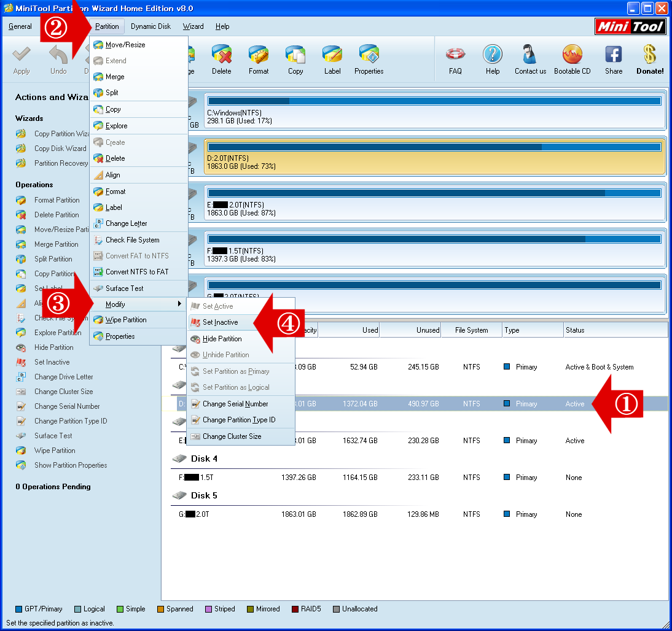Image resolution: width=672 pixels, height=631 pixels.
Task: Click the Hide Partition operation icon
Action: click(x=20, y=347)
